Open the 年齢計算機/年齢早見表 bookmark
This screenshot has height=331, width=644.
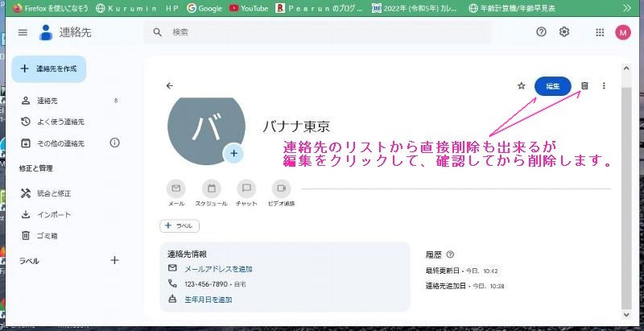pyautogui.click(x=512, y=8)
